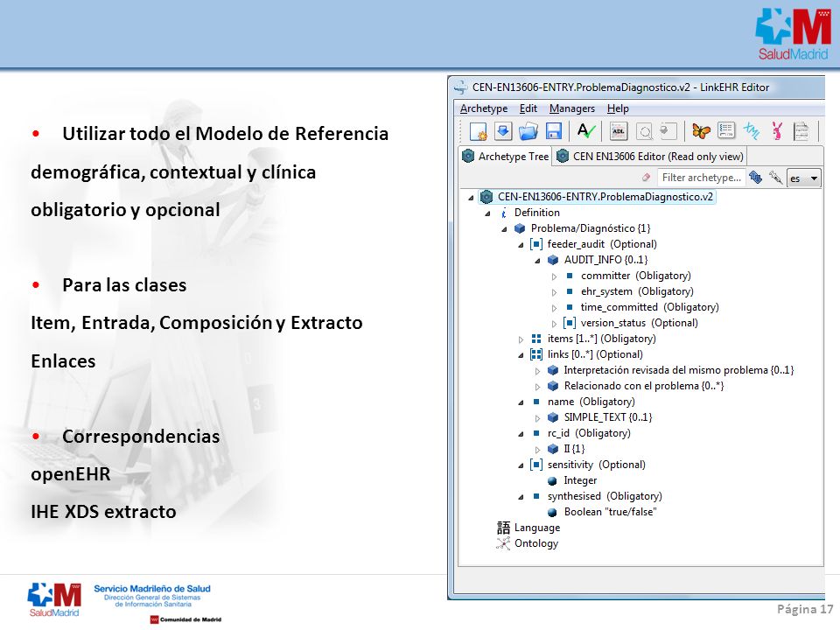The image size is (840, 630).
Task: Expand the SIMPLE_TEXT {0..1} node
Action: point(538,418)
